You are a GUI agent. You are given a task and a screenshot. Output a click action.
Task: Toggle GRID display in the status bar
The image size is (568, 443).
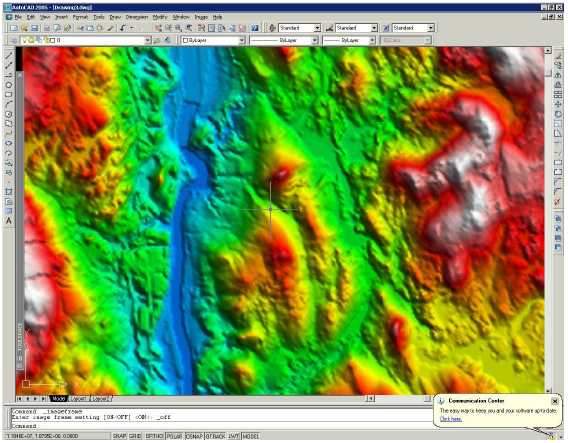click(x=135, y=436)
